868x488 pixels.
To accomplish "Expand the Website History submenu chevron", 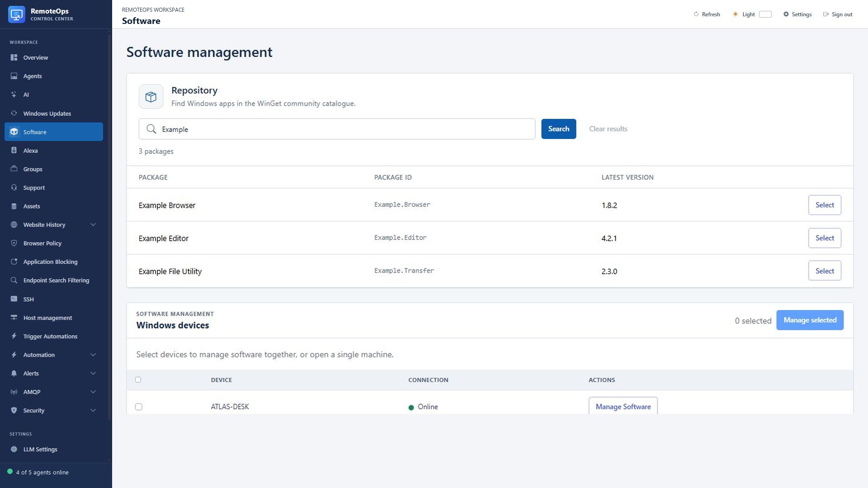I will click(93, 225).
